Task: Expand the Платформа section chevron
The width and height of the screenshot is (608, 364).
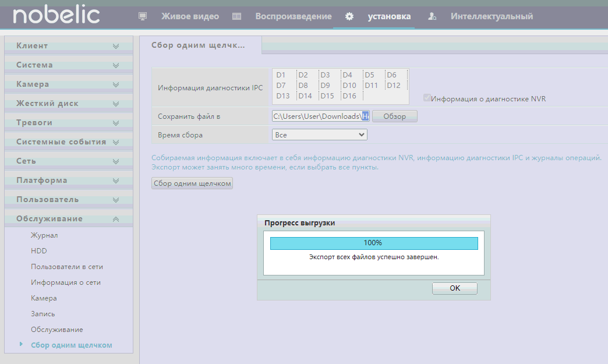Action: point(115,181)
